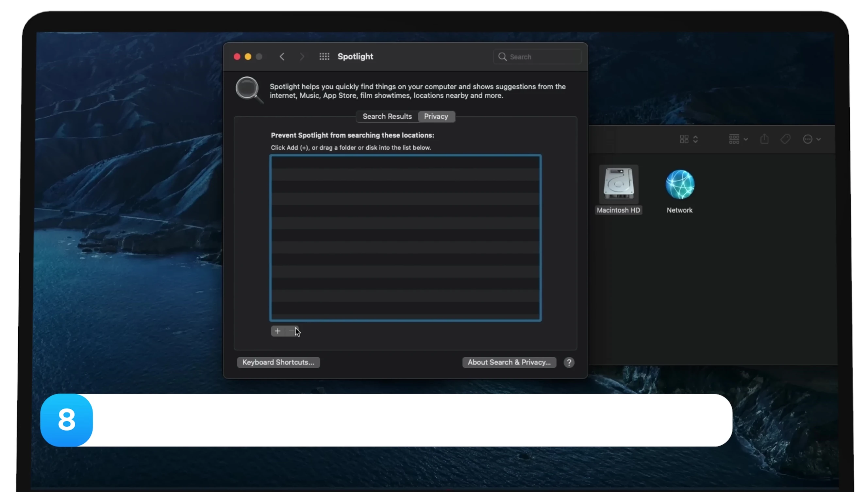Open Finder group-by dropdown
The image size is (868, 492).
(x=738, y=139)
